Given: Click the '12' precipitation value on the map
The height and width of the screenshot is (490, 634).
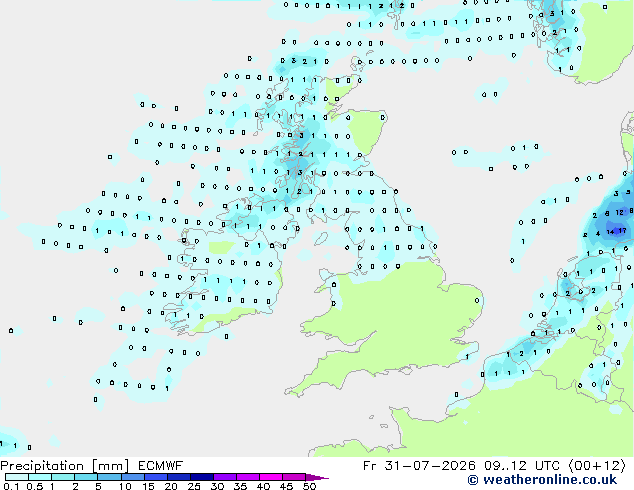Looking at the screenshot, I should click(x=619, y=213).
